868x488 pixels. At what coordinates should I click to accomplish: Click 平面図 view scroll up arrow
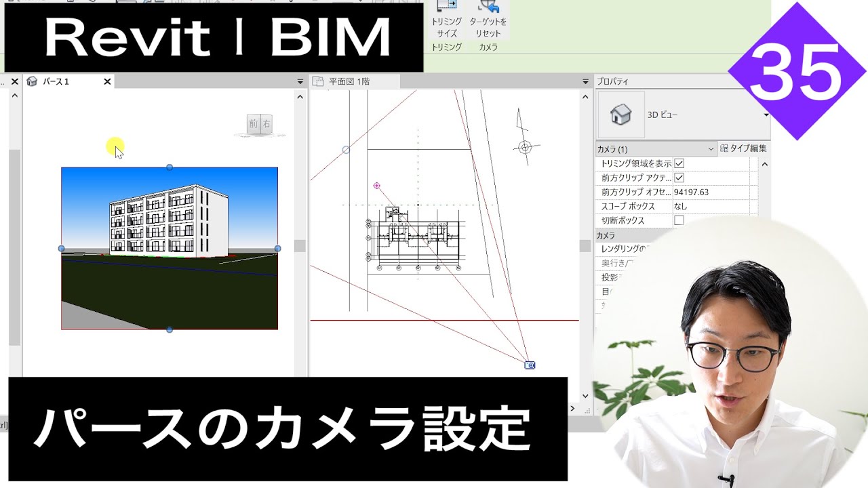[585, 97]
